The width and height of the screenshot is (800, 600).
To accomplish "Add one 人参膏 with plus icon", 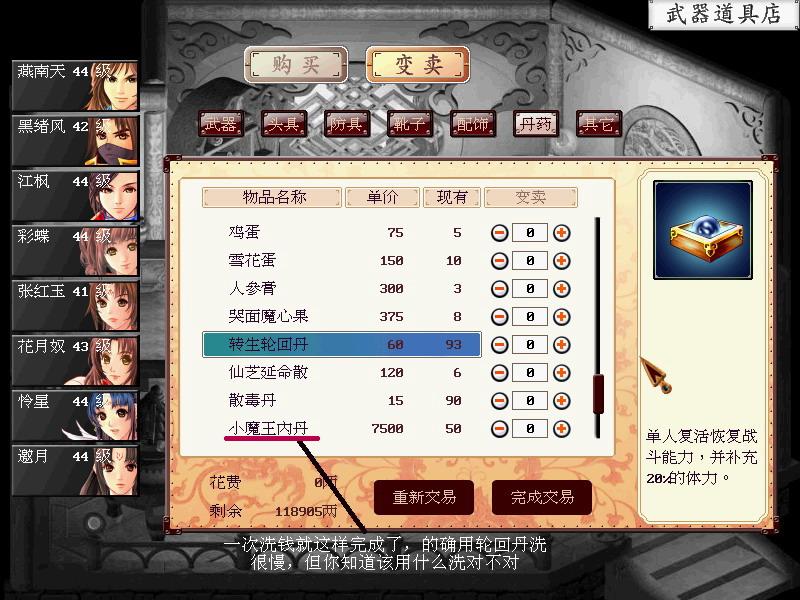I will (x=561, y=289).
